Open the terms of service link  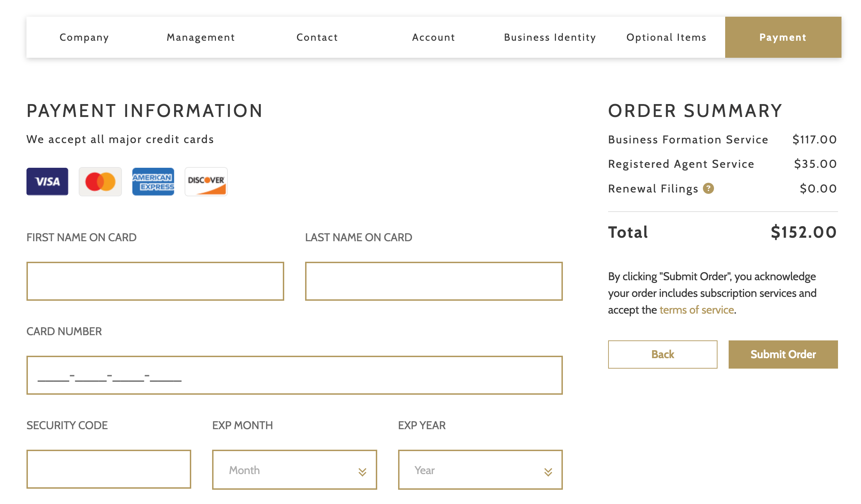(x=697, y=310)
